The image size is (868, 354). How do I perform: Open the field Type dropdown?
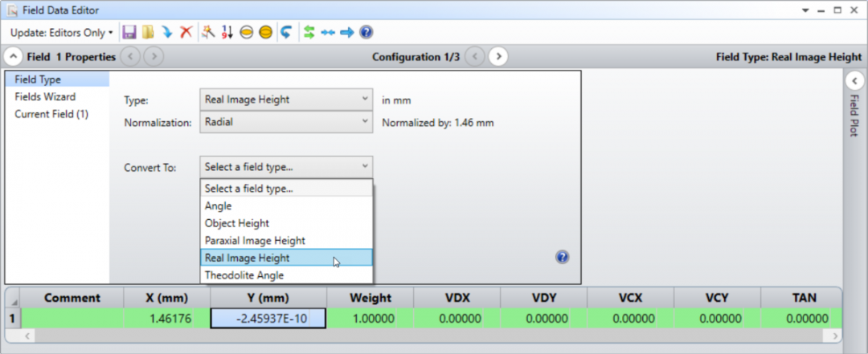click(285, 100)
